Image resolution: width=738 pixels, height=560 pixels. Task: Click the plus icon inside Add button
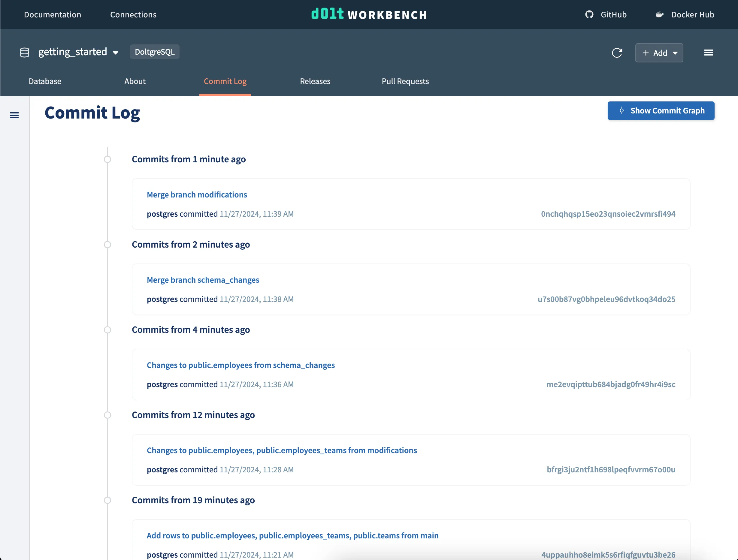coord(646,53)
